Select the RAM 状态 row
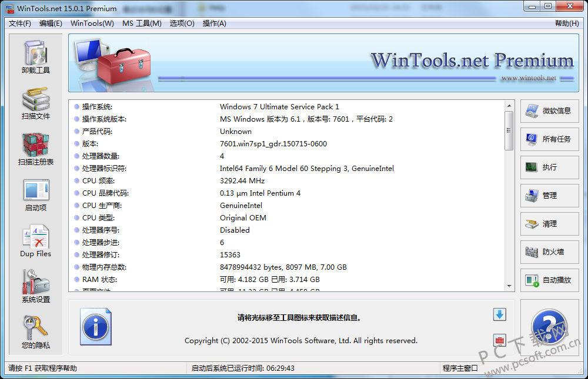The width and height of the screenshot is (588, 379). [287, 280]
